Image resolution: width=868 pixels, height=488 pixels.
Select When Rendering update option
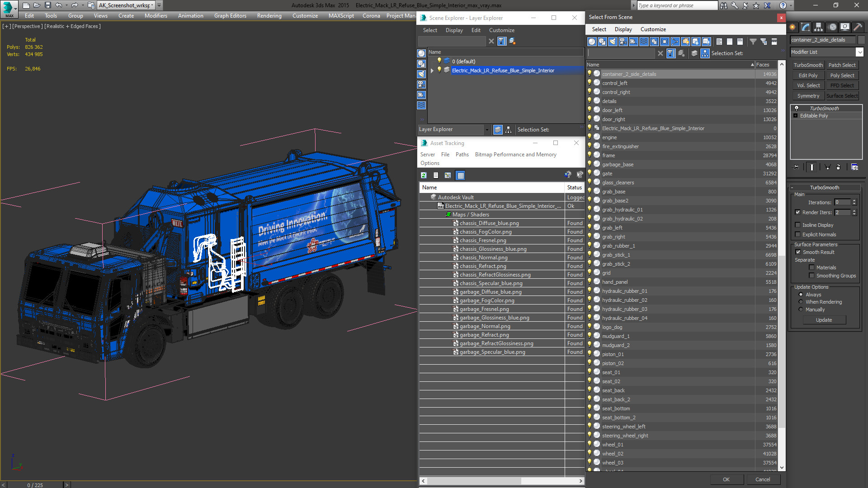pyautogui.click(x=801, y=302)
